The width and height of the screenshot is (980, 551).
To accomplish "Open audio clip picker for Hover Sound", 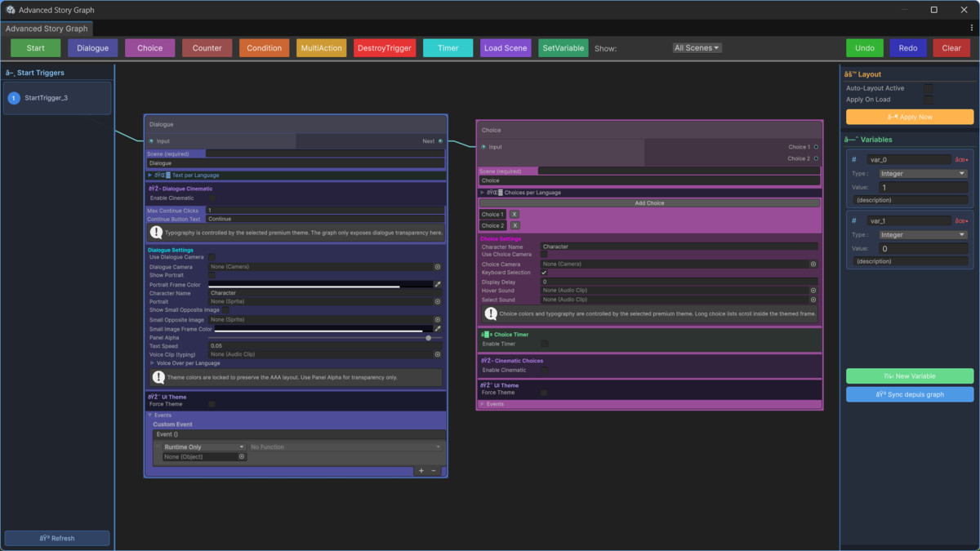I will [813, 291].
